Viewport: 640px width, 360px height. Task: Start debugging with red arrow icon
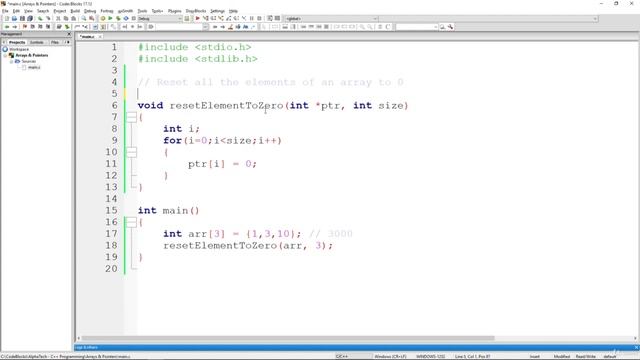coord(198,19)
